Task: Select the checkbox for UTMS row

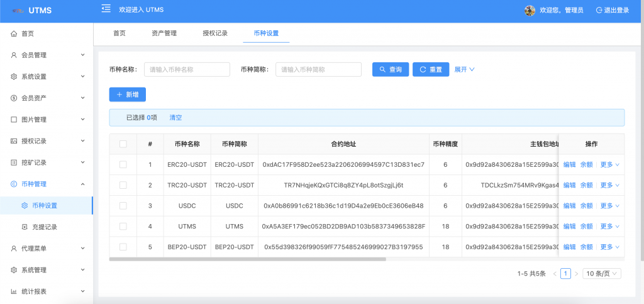Action: (123, 227)
